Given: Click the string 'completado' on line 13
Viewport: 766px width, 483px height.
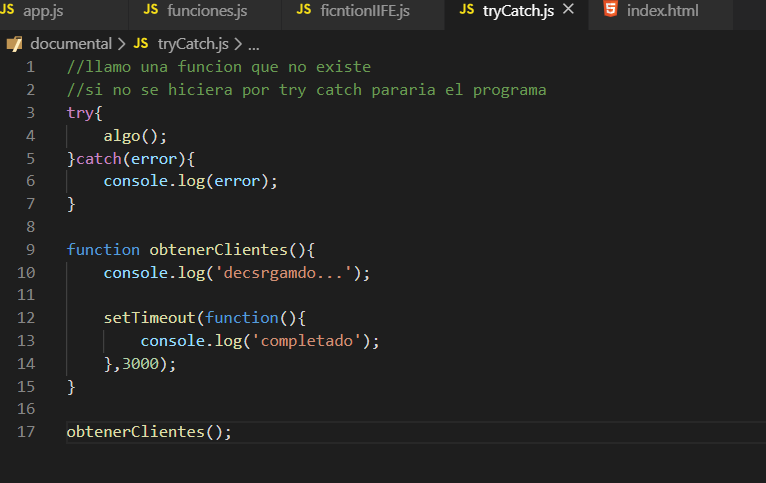Looking at the screenshot, I should pos(307,341).
